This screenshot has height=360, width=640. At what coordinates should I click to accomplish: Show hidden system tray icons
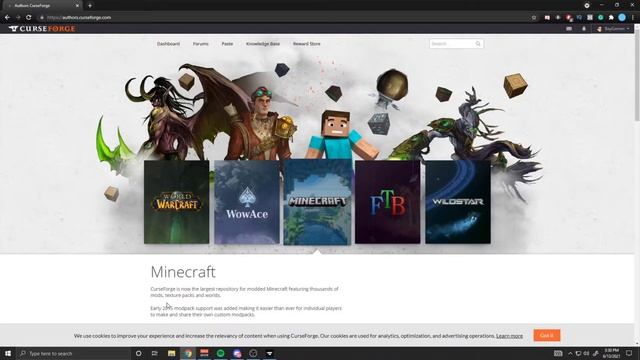(x=570, y=353)
